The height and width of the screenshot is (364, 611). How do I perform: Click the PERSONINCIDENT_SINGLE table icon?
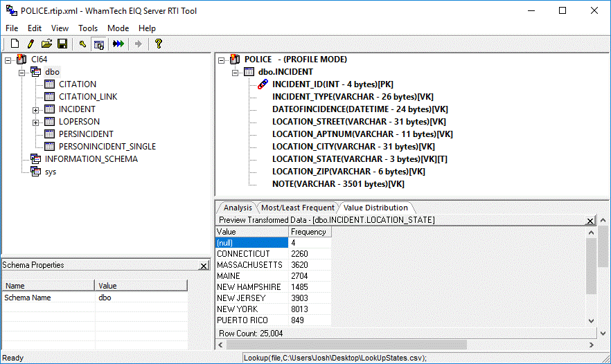pos(49,147)
